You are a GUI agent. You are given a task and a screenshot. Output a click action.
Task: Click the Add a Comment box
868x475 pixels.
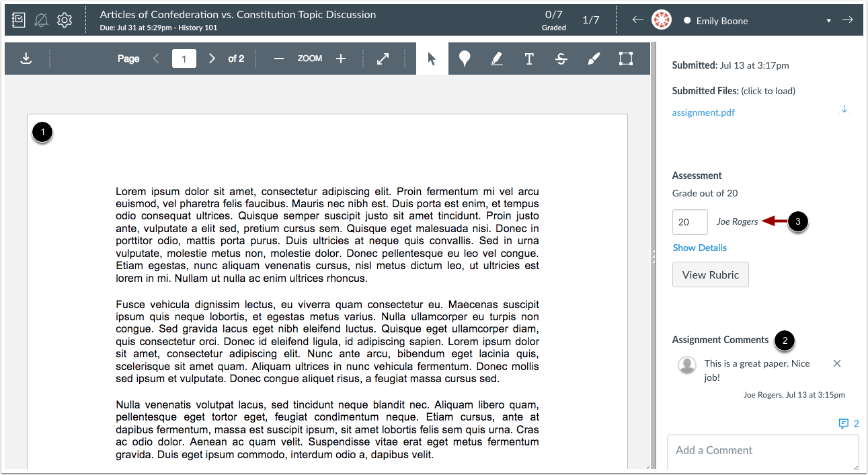coord(763,452)
